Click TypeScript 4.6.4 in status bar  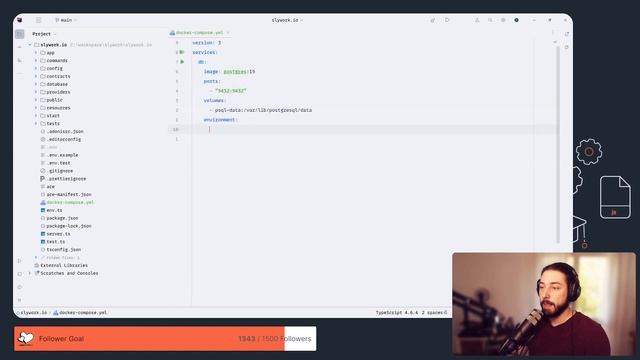[x=397, y=313]
